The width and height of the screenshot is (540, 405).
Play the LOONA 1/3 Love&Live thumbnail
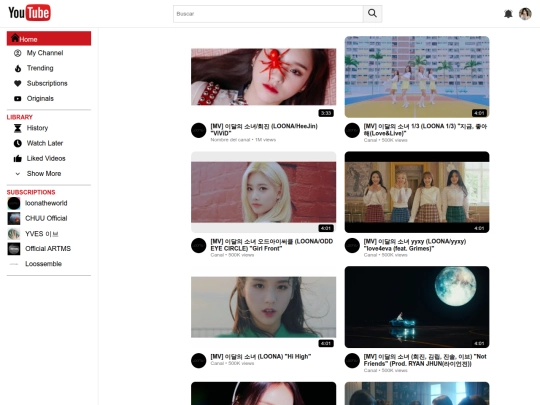click(417, 77)
